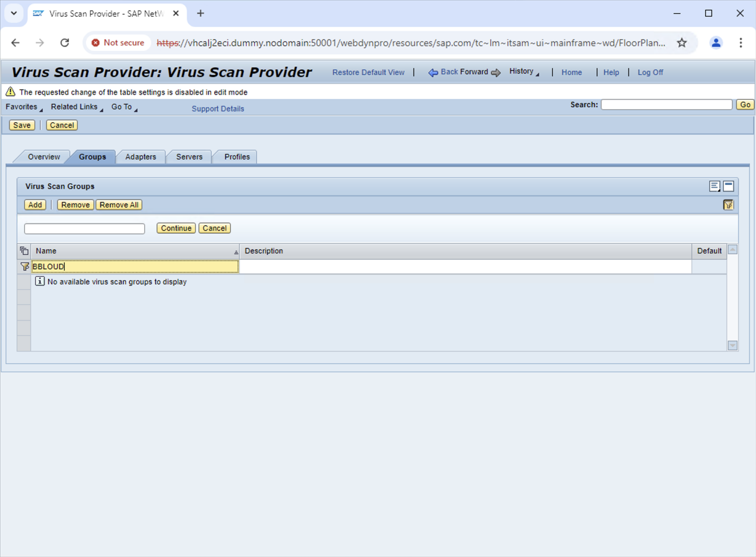
Task: Click the Description filter field
Action: (x=465, y=267)
